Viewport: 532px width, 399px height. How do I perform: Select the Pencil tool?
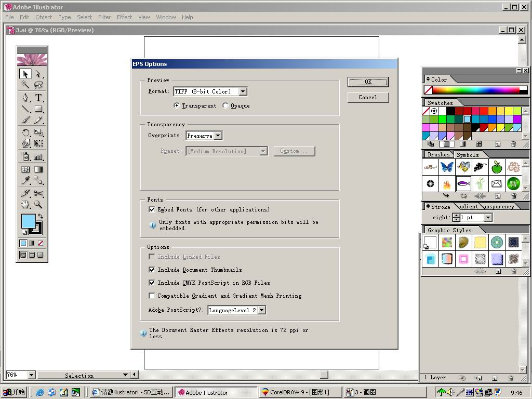[38, 119]
